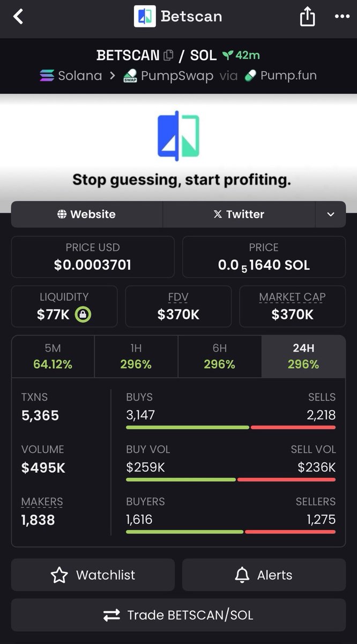Tap the Solana chain icon

pos(47,76)
